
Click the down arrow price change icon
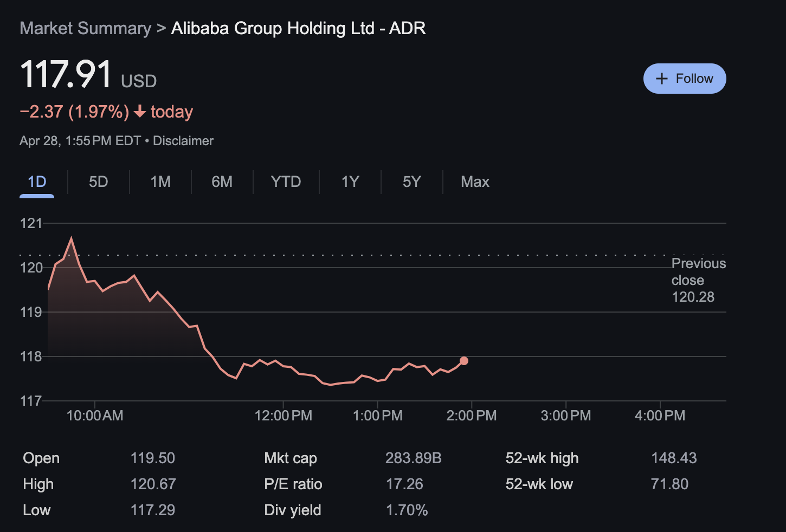[140, 112]
